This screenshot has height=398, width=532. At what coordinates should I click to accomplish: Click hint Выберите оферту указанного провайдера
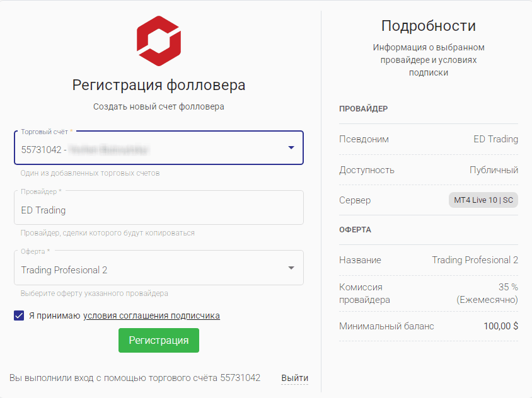click(x=95, y=293)
